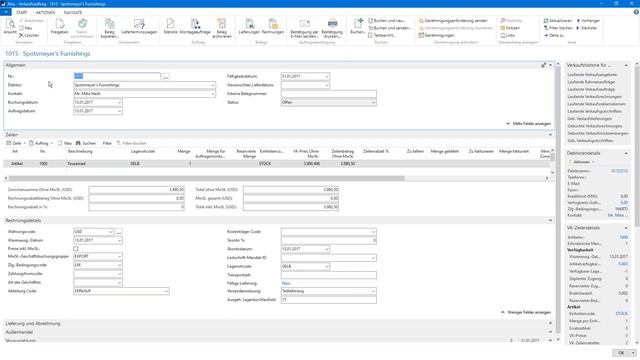Click Genehmigungsanforderung senden
Image resolution: width=640 pixels, height=360 pixels.
(453, 21)
